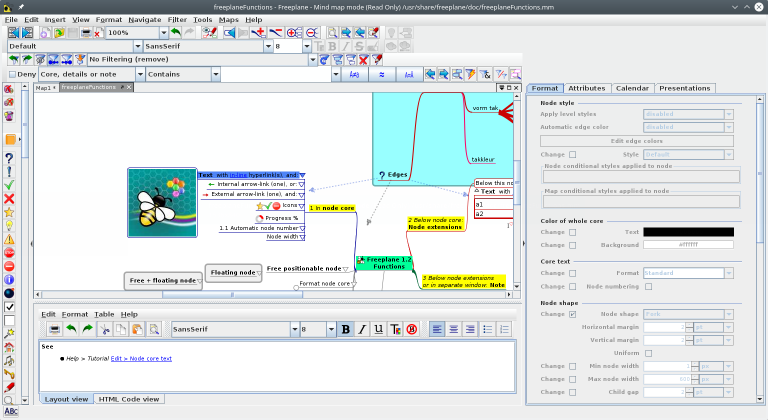768x420 pixels.
Task: Click the zoom-out circle minus icon
Action: point(312,33)
